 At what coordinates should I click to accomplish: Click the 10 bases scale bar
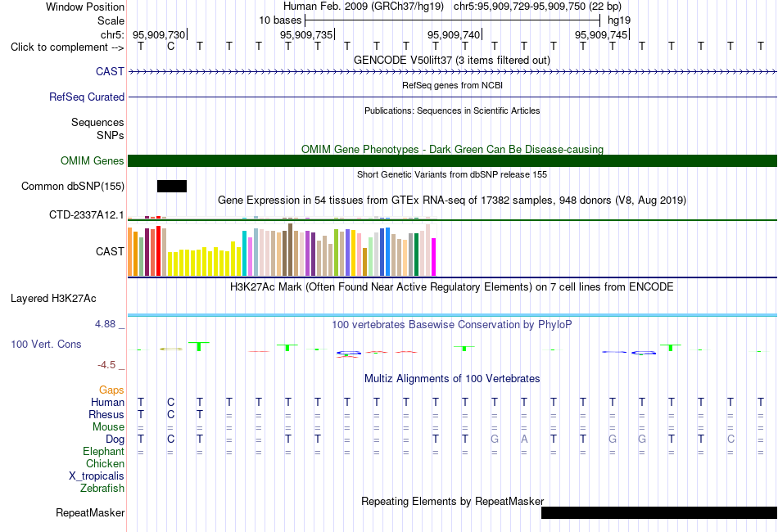pyautogui.click(x=453, y=20)
